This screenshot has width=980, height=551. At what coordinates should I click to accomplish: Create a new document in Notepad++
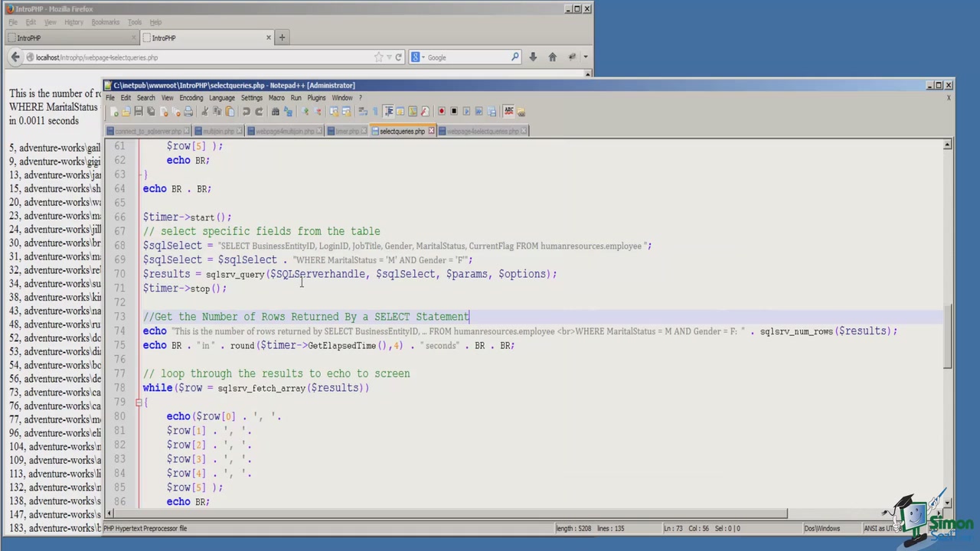[114, 112]
